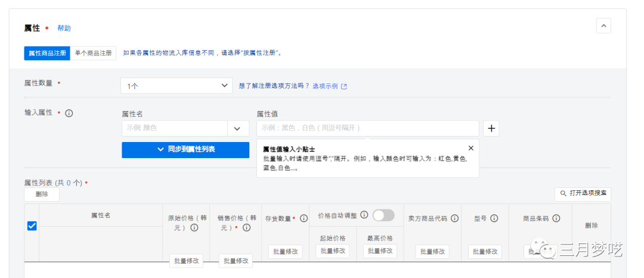Viewport: 644px width, 278px height.
Task: Toggle the 价格自动调整 switch
Action: (x=383, y=215)
